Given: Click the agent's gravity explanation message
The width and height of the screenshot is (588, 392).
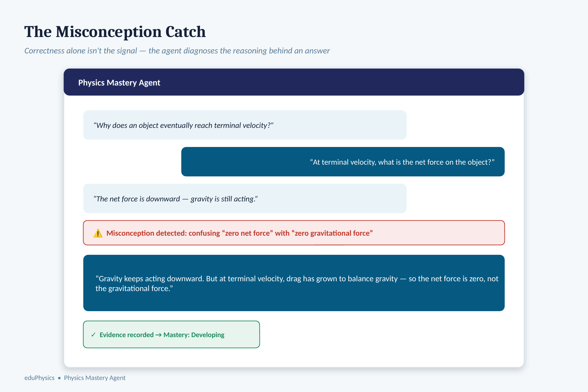Looking at the screenshot, I should point(294,283).
